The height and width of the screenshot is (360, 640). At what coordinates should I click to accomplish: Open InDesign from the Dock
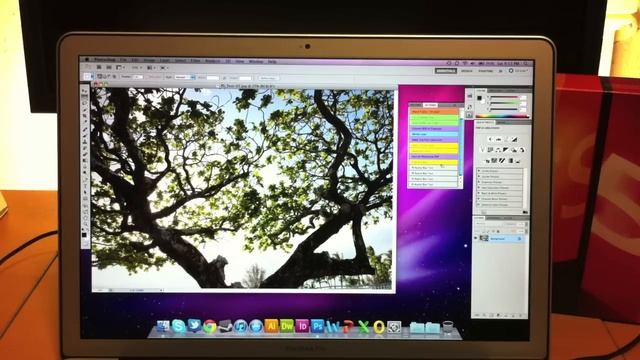302,326
